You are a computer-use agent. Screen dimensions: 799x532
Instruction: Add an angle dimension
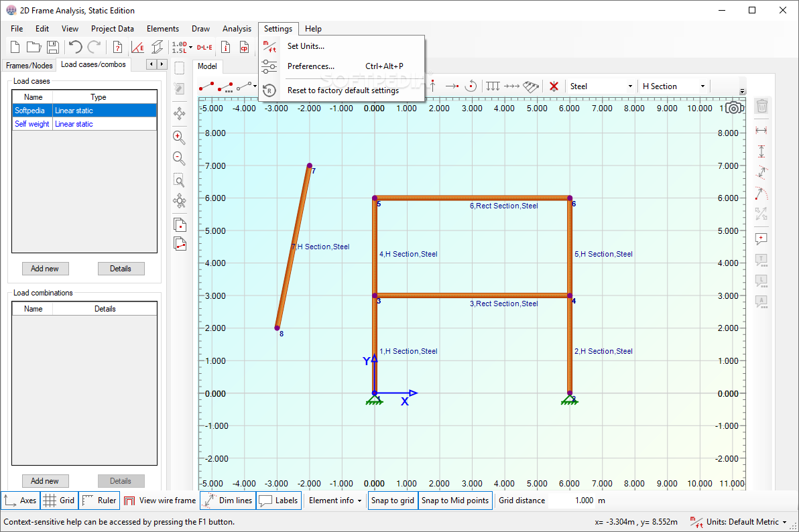761,193
